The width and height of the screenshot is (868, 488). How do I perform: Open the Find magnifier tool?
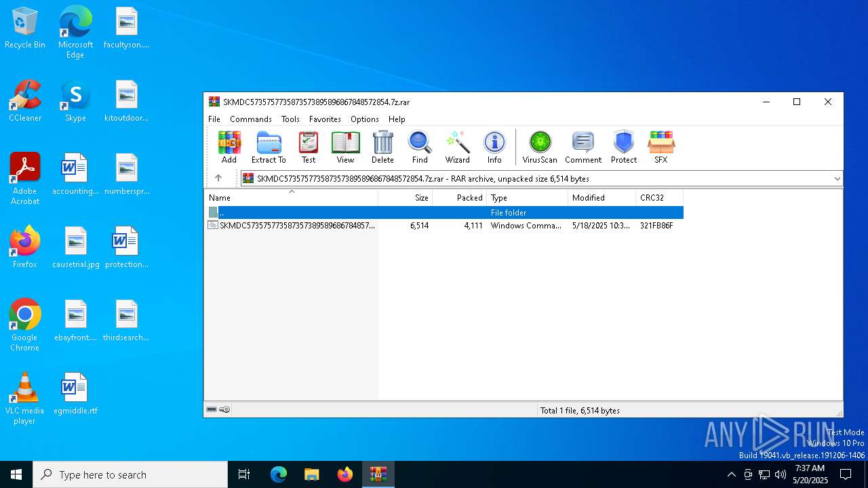pyautogui.click(x=420, y=147)
